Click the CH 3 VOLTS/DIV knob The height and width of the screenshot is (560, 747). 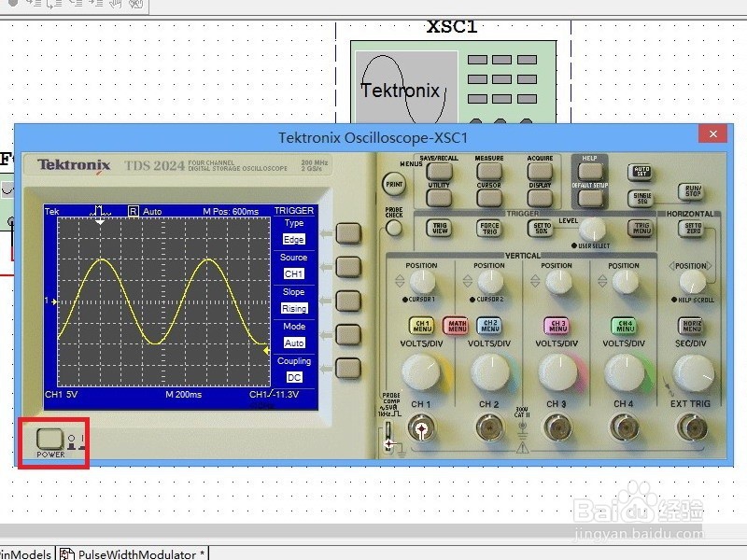(557, 373)
